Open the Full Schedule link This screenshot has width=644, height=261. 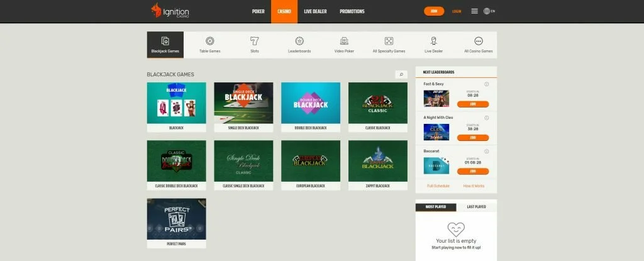(438, 186)
